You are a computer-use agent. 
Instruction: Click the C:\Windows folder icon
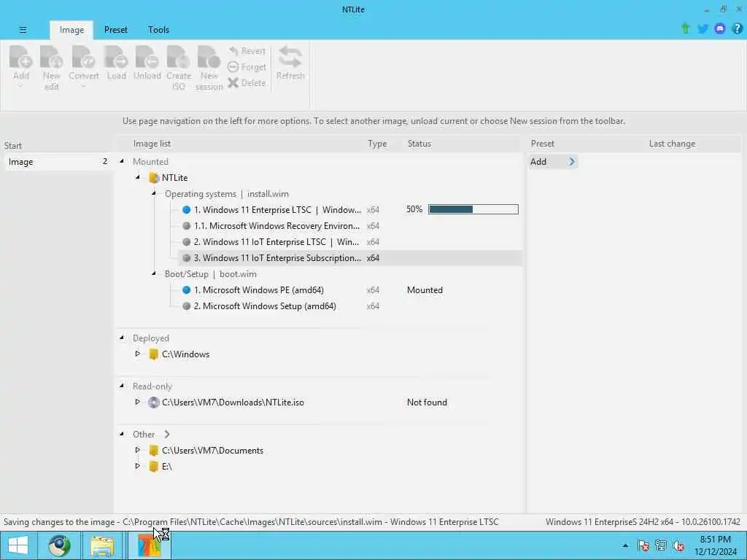tap(153, 354)
